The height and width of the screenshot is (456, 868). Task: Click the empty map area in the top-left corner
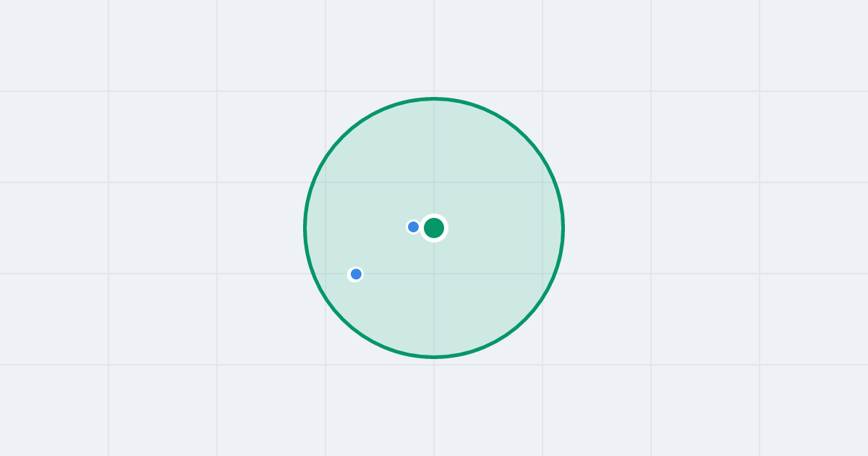54,45
